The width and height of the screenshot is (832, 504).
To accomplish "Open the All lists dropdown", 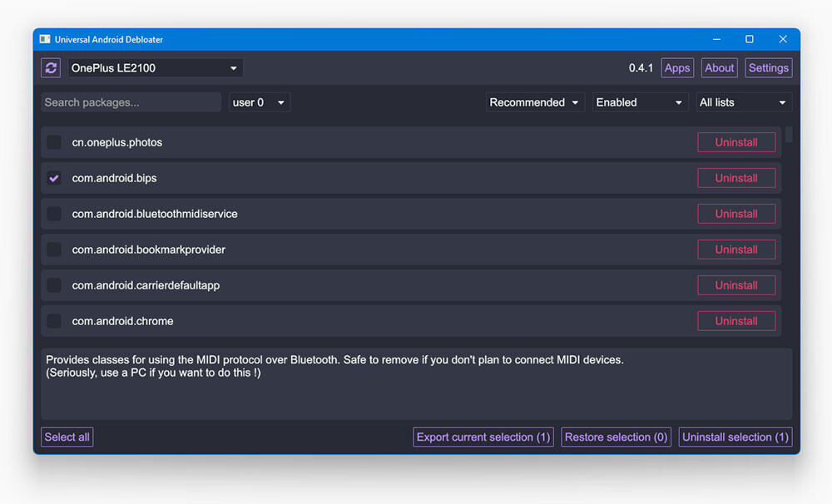I will pos(743,102).
